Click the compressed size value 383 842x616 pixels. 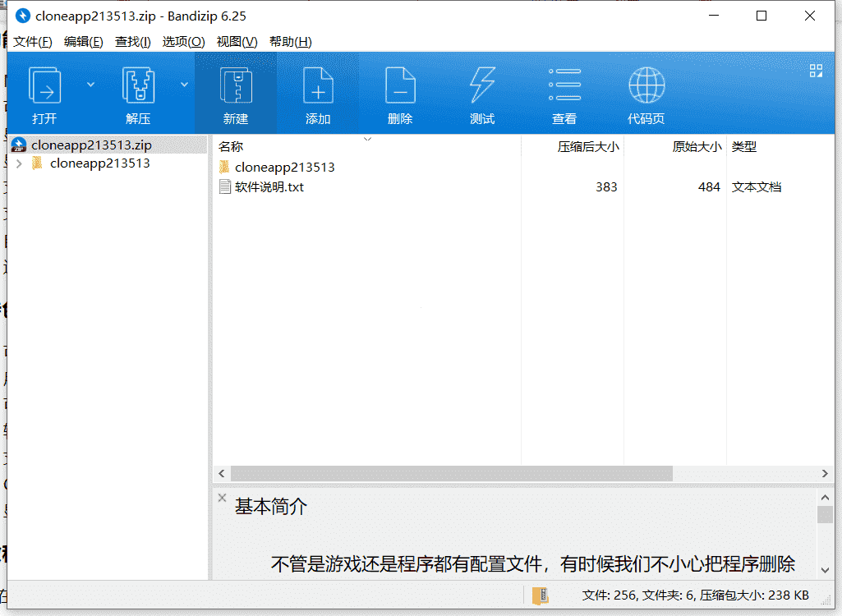606,187
